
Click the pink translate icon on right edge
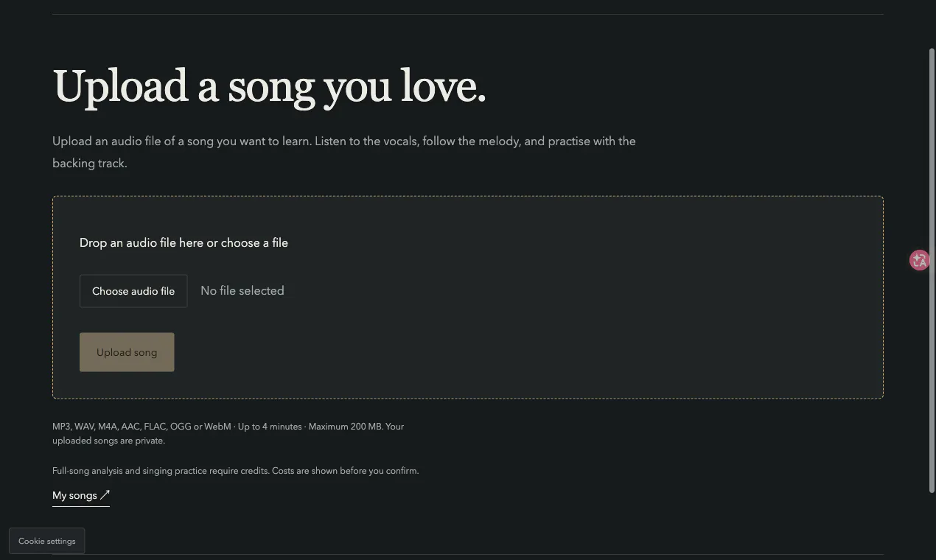click(x=919, y=260)
